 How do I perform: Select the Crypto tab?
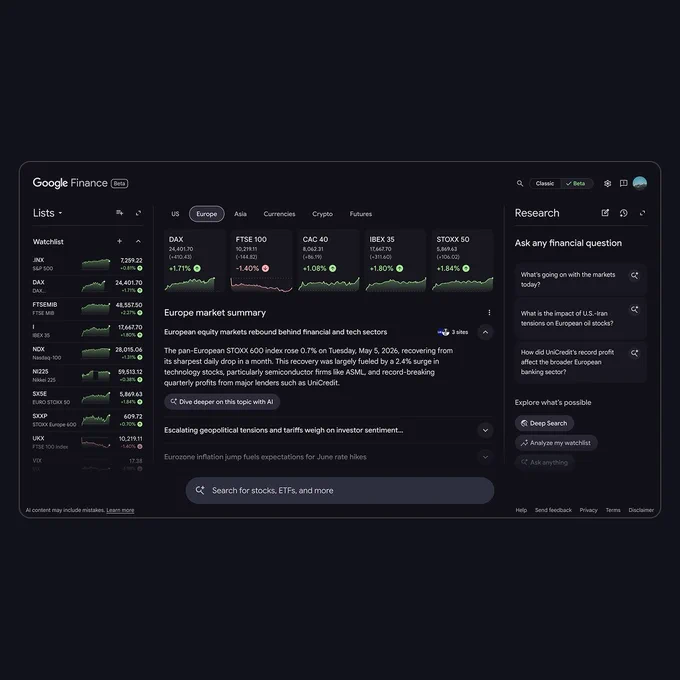322,214
